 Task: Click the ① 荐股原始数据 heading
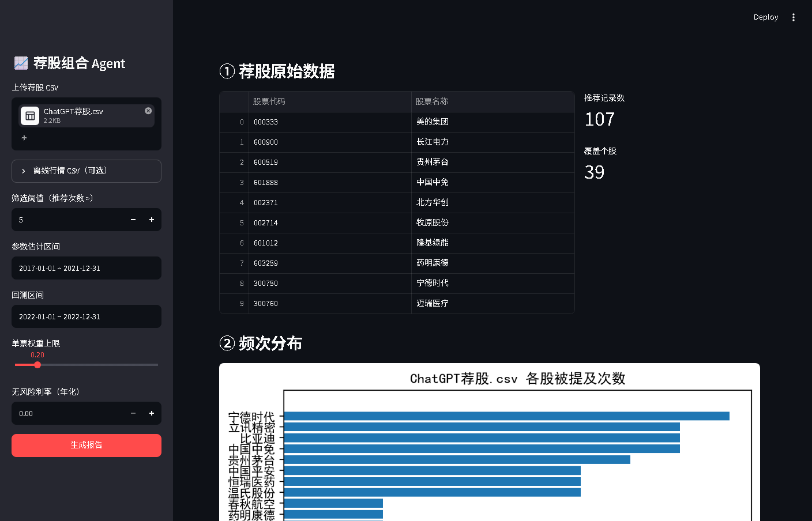click(x=277, y=71)
